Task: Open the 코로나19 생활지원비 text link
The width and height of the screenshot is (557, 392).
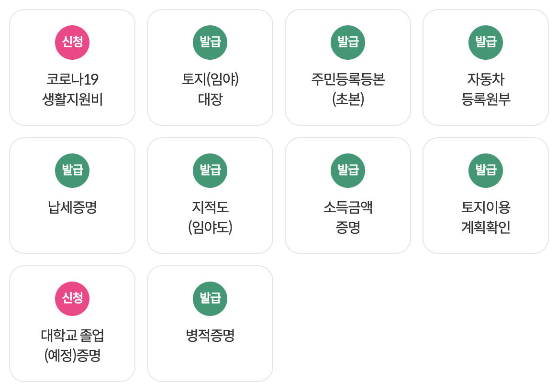Action: [x=72, y=89]
